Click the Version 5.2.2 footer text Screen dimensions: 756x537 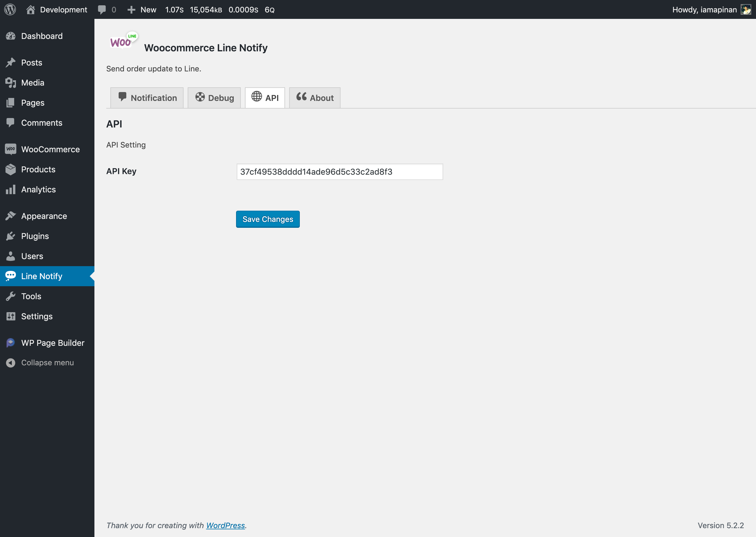(721, 525)
